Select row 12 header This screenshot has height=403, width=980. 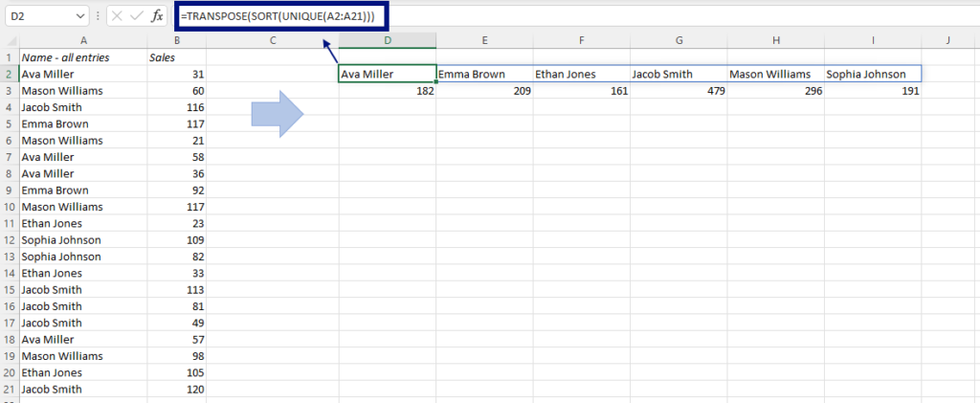pos(10,240)
